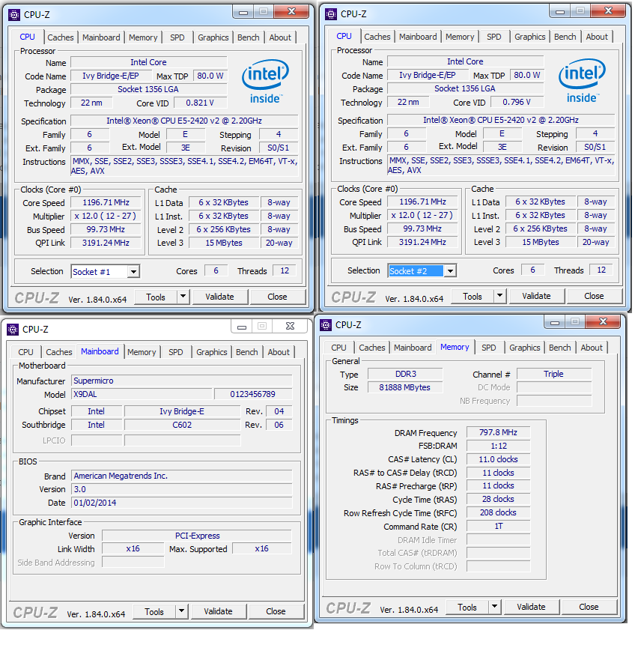
Task: Expand the Tools dropdown arrow in the Mainboard window
Action: [x=181, y=611]
